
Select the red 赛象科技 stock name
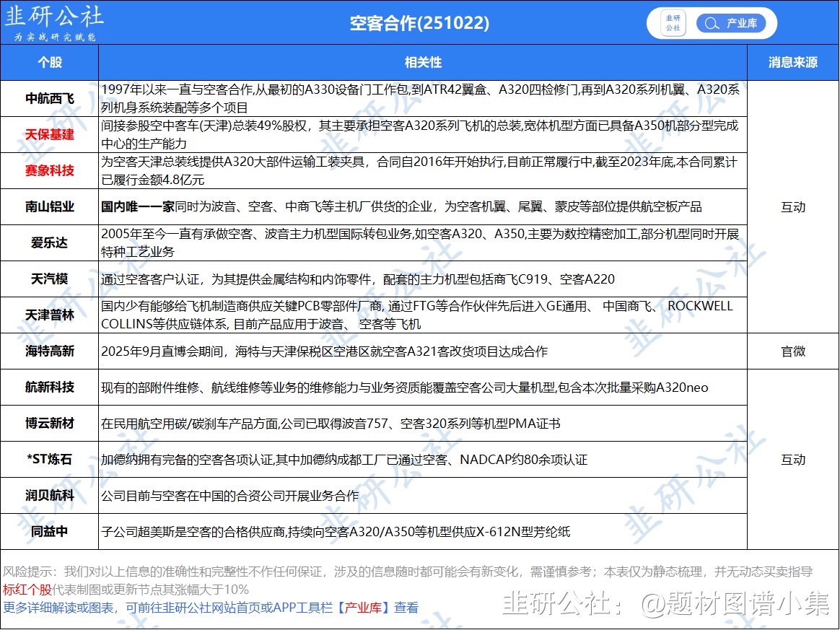tap(49, 170)
